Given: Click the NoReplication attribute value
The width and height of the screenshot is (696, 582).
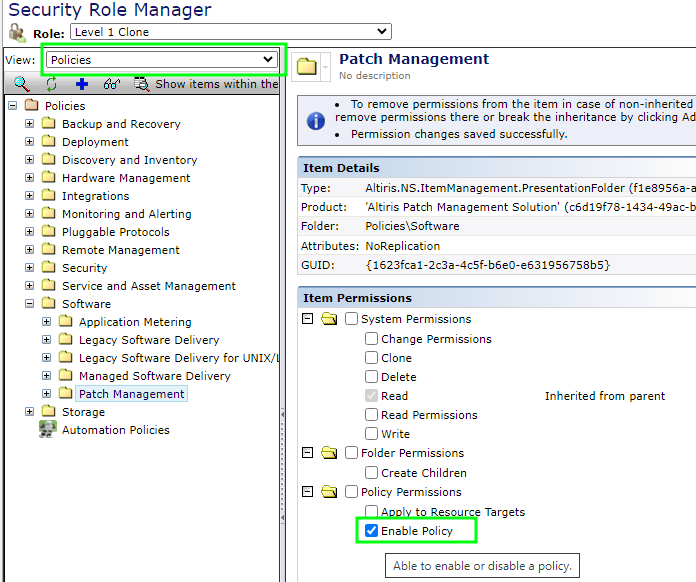Looking at the screenshot, I should pyautogui.click(x=403, y=245).
